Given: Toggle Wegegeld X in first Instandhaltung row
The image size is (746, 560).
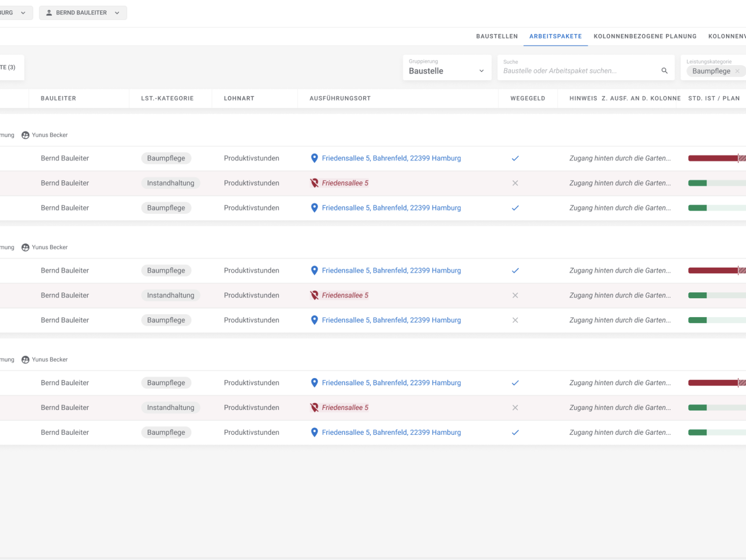Looking at the screenshot, I should tap(515, 183).
